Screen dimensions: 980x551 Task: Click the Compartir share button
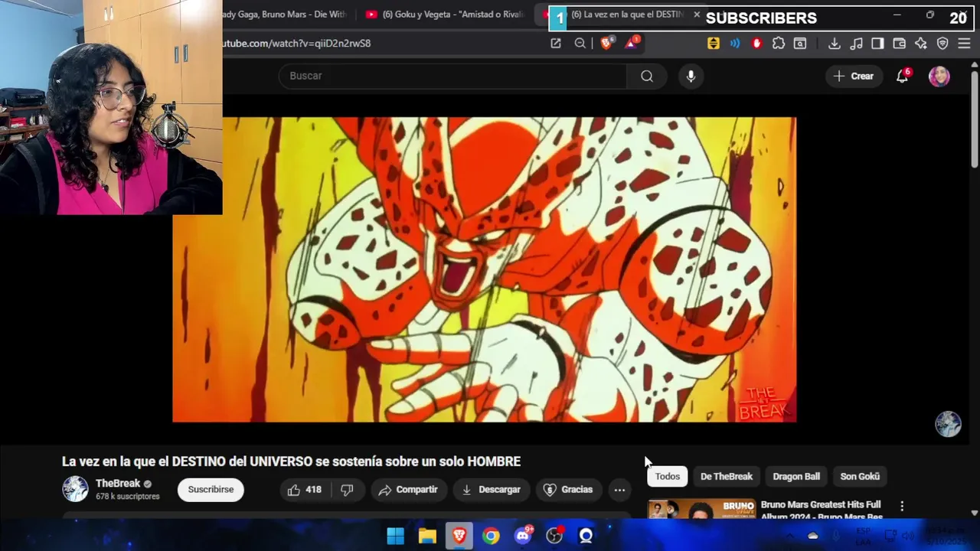pos(408,490)
